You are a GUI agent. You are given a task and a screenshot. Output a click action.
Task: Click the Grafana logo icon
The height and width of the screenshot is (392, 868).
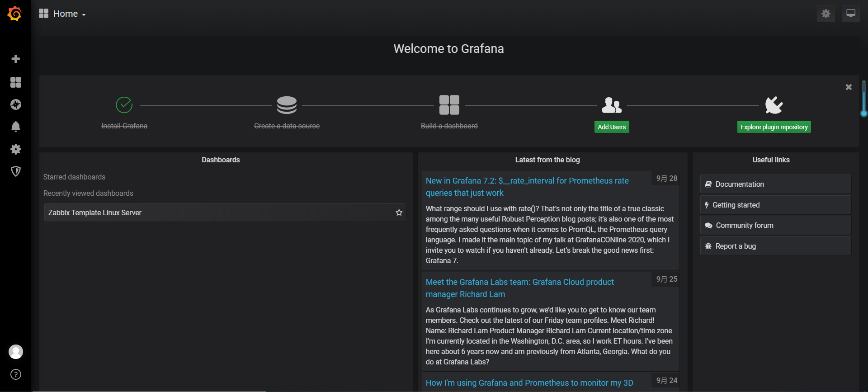[x=15, y=14]
